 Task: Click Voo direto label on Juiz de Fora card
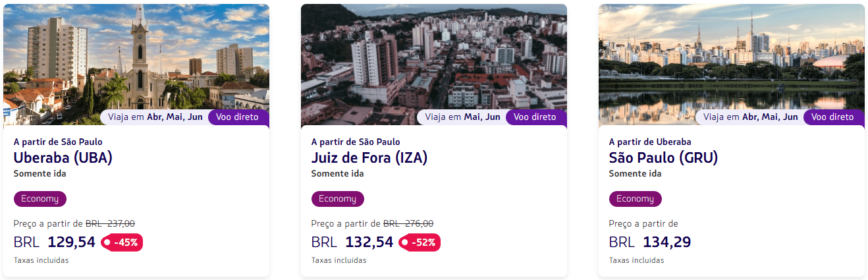[x=535, y=117]
